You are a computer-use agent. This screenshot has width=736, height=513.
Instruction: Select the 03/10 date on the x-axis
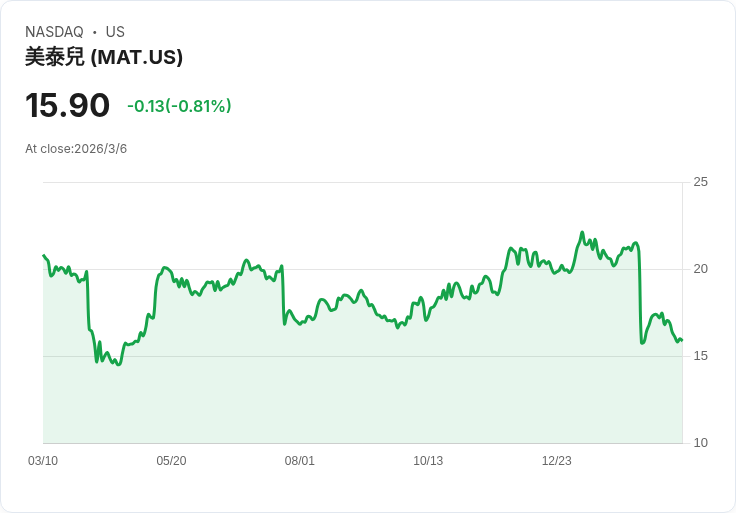pos(43,461)
